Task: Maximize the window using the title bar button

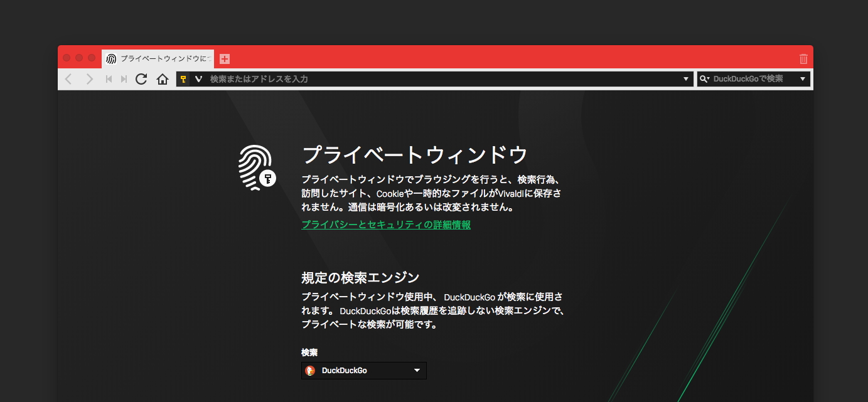Action: pyautogui.click(x=92, y=58)
